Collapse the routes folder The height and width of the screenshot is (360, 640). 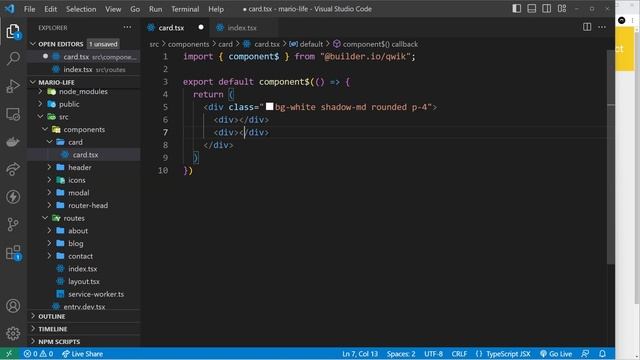(x=45, y=218)
